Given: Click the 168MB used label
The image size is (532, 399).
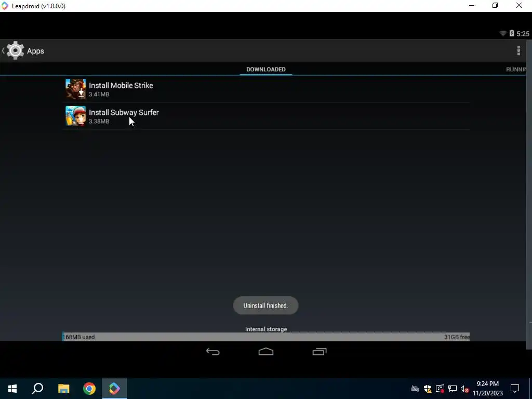Looking at the screenshot, I should (79, 337).
